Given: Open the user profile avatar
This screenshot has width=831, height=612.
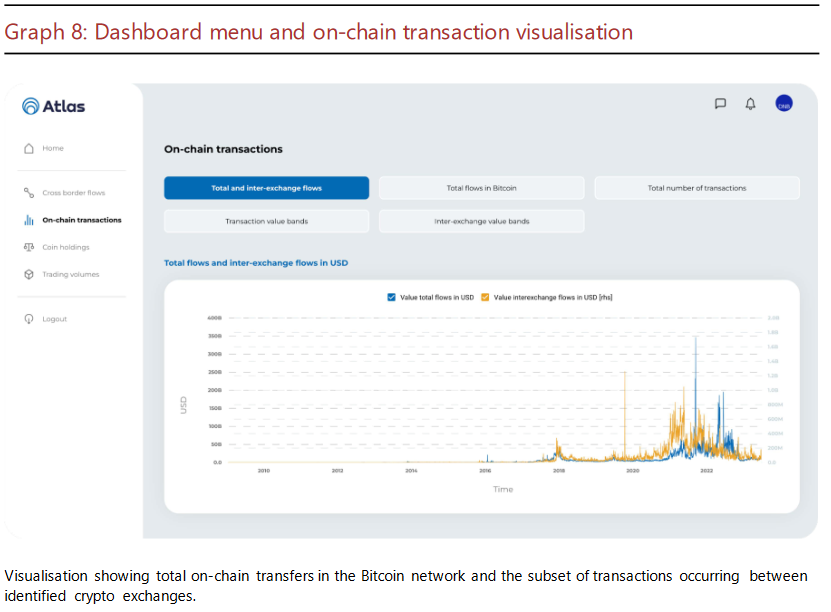Looking at the screenshot, I should [x=784, y=104].
